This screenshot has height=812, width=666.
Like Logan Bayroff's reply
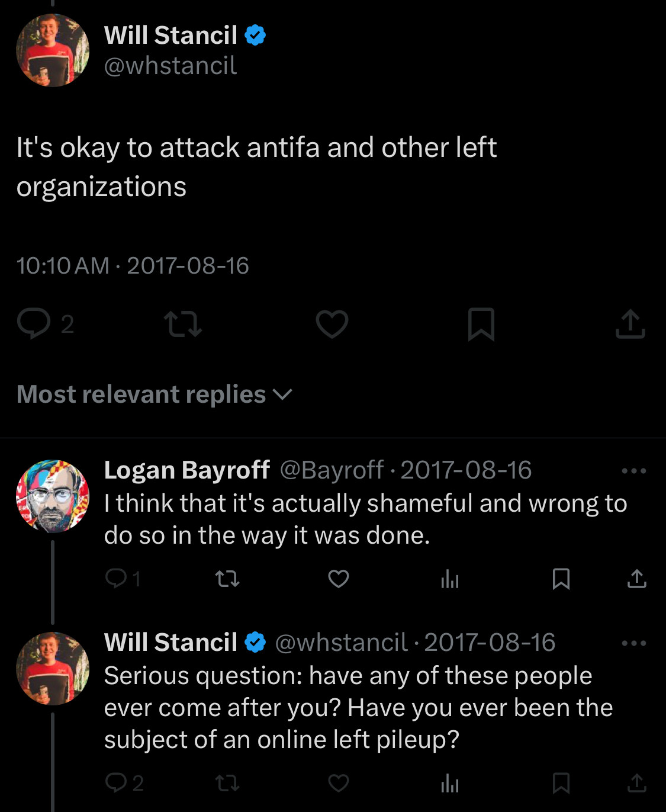tap(339, 578)
